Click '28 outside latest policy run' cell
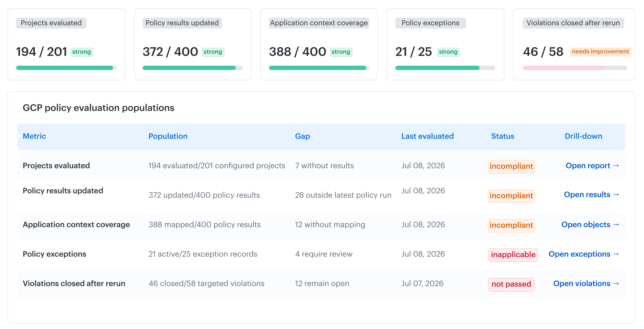The width and height of the screenshot is (644, 329). [343, 195]
